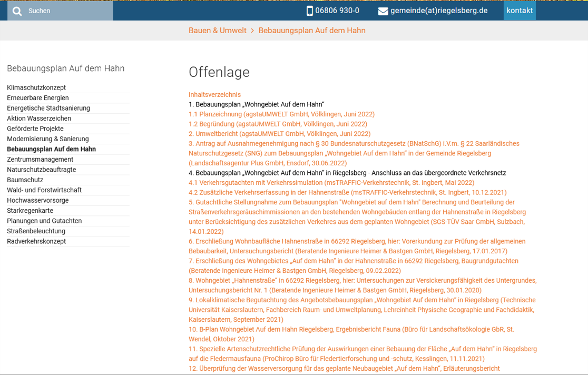Screen dimensions: 588x375
Task: Navigate to Zentrumsmanagement in sidebar
Action: [40, 159]
